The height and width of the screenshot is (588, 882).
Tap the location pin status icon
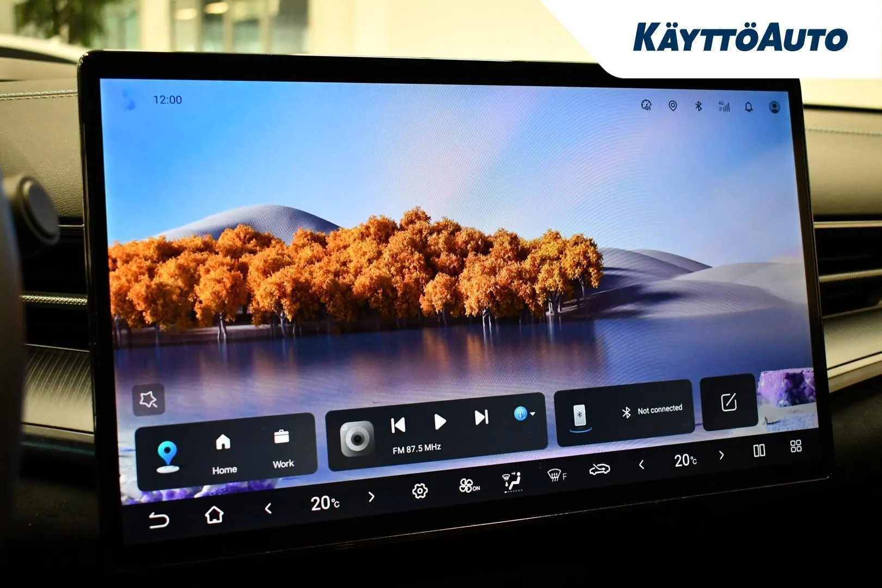click(673, 106)
